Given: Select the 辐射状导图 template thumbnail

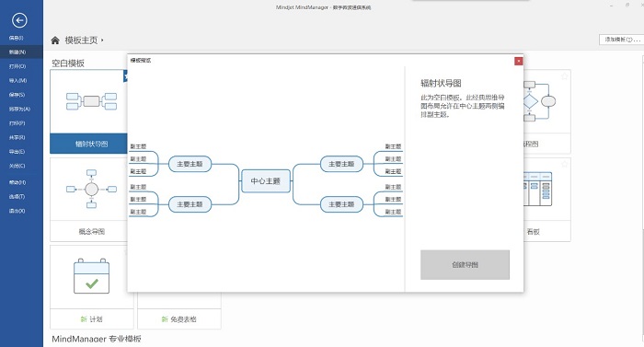Looking at the screenshot, I should point(91,101).
